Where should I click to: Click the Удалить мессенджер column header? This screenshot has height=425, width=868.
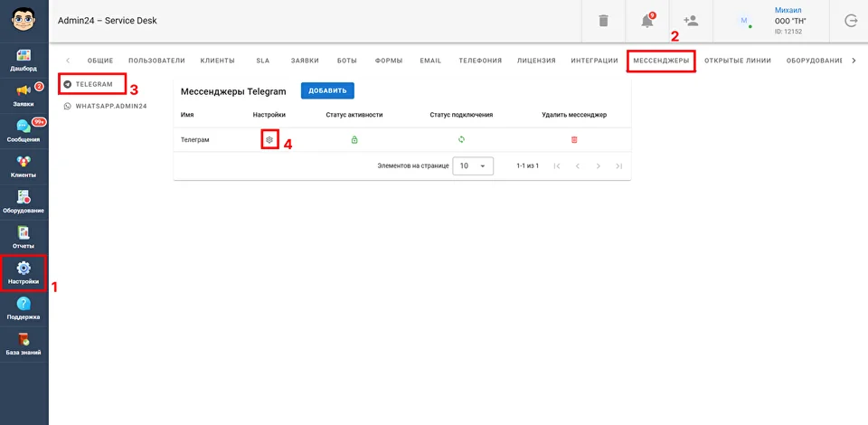(x=574, y=115)
